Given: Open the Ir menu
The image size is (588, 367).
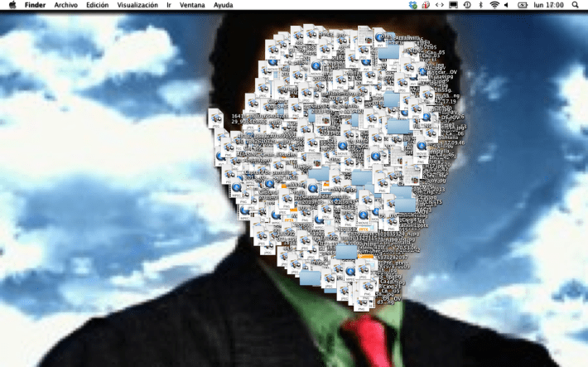Looking at the screenshot, I should tap(169, 5).
